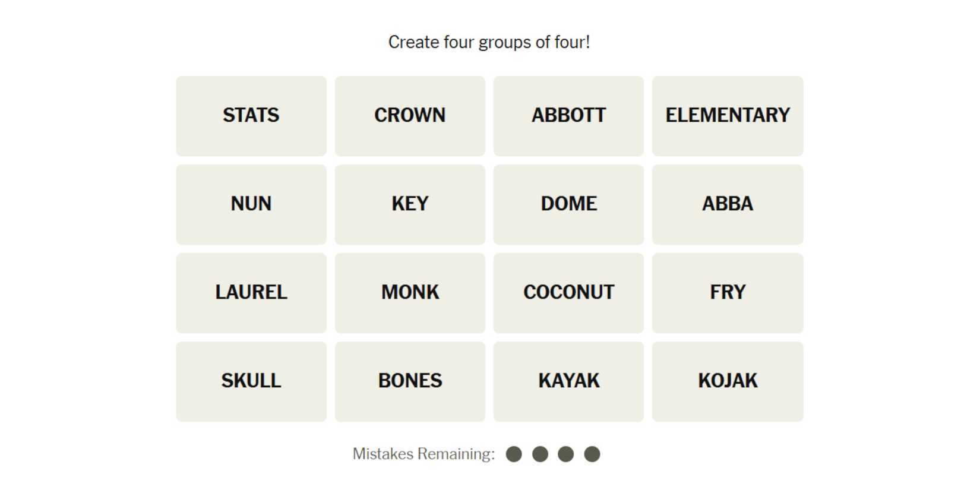Click the "Mistakes Remaining" label

423,454
